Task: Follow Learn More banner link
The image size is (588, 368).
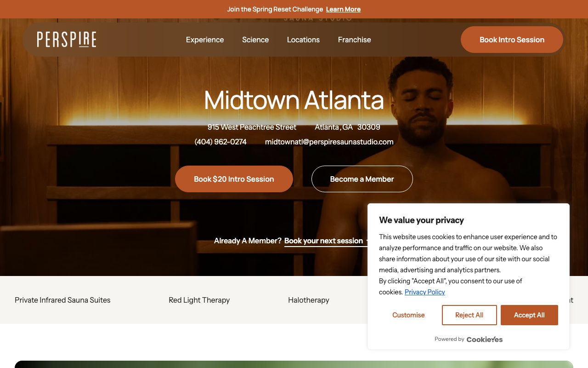Action: click(343, 9)
